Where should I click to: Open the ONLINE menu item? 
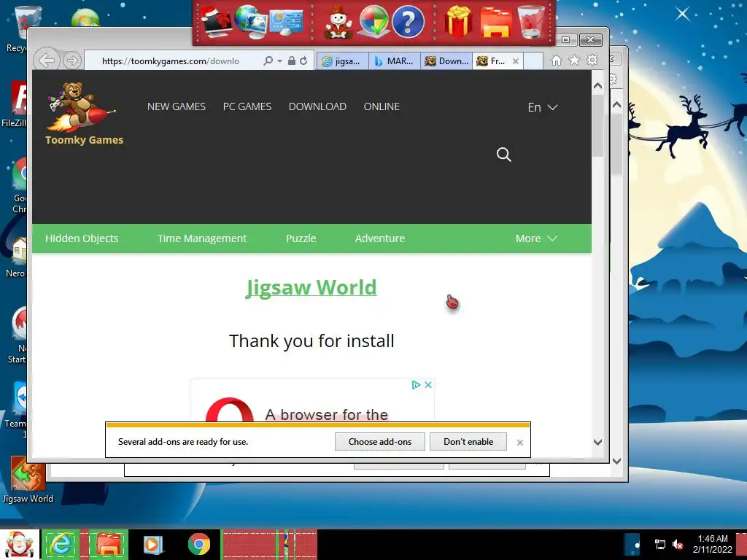point(382,106)
